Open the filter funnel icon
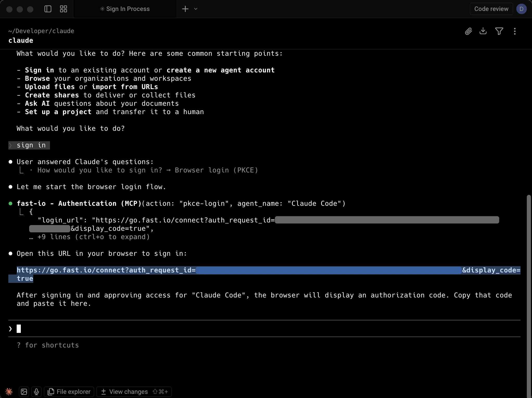The image size is (532, 398). point(499,31)
